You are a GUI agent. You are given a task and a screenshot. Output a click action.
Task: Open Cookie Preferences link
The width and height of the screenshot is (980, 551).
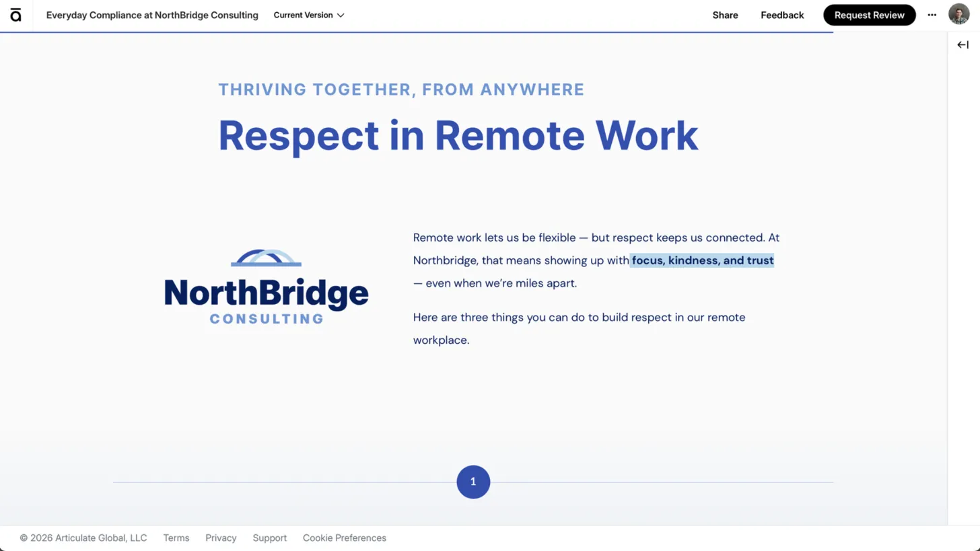click(345, 538)
